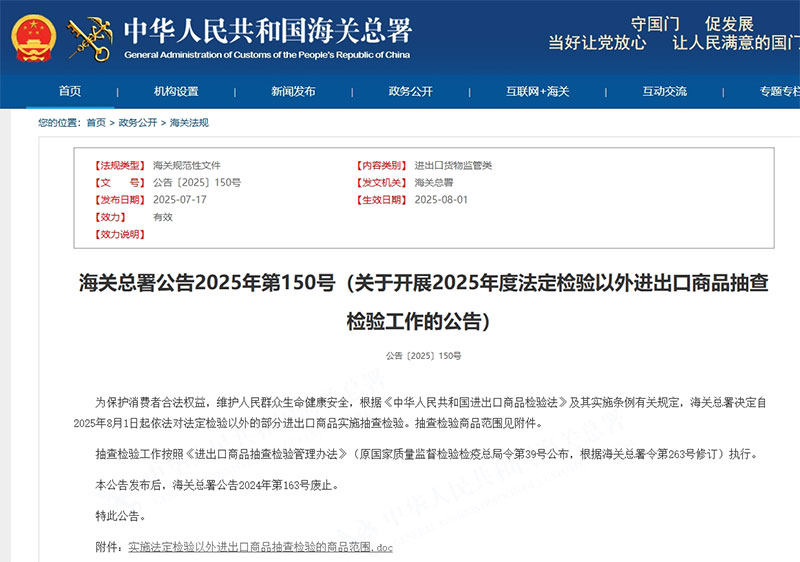Screen dimensions: 800x562
Task: Click the 中华人民共和国海关总署 site title
Action: pos(267,30)
